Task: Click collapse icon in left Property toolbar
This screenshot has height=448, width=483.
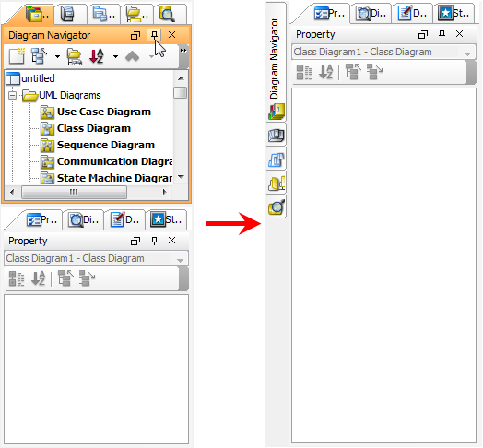Action: click(65, 278)
